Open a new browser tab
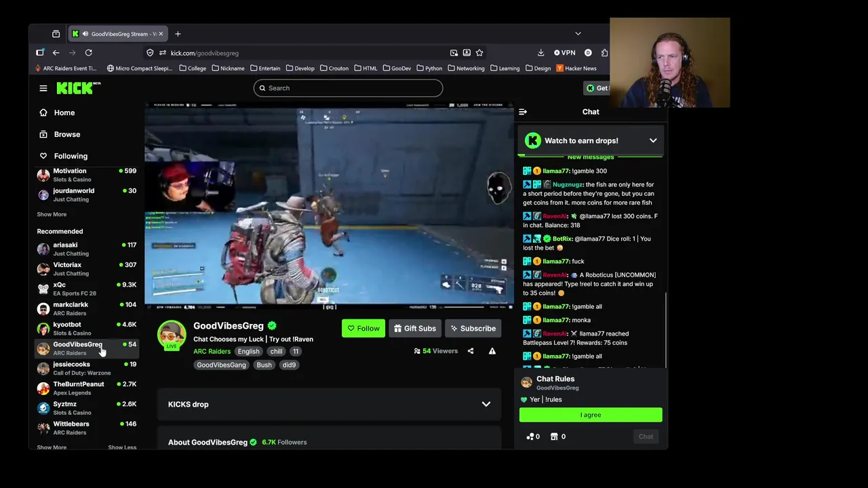 pyautogui.click(x=178, y=34)
